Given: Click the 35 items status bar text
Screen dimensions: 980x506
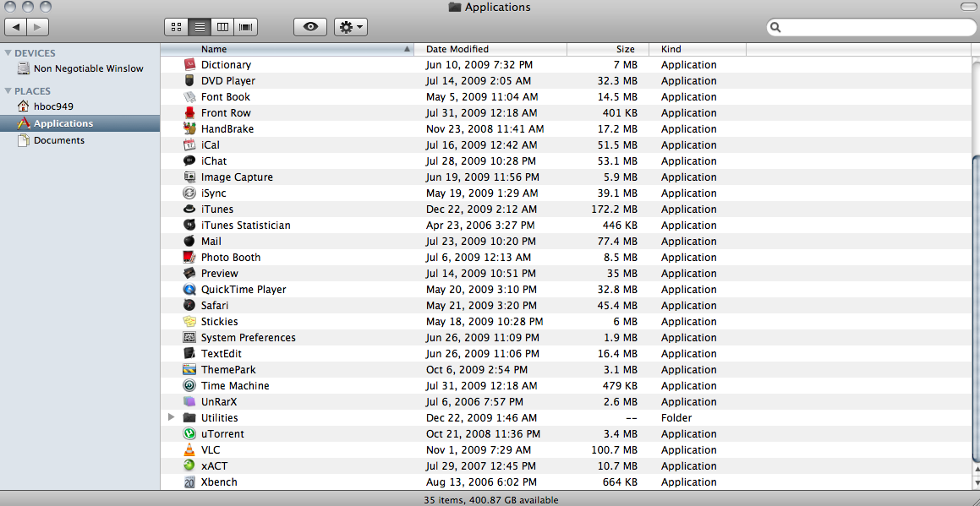Looking at the screenshot, I should [490, 500].
